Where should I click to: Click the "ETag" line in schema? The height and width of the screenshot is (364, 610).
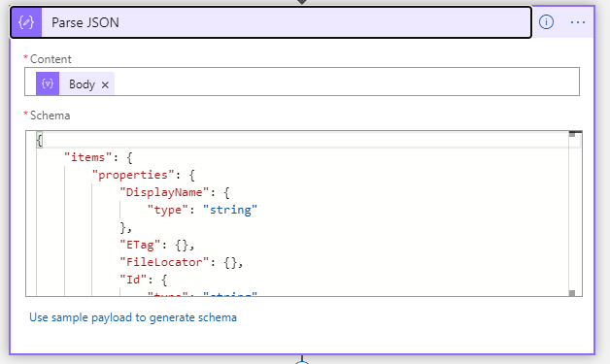click(156, 245)
